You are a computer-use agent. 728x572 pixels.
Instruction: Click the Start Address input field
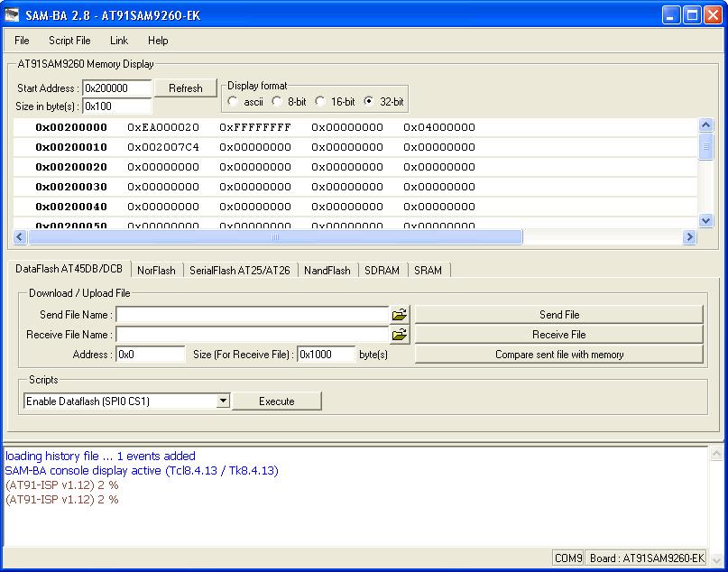pos(117,88)
